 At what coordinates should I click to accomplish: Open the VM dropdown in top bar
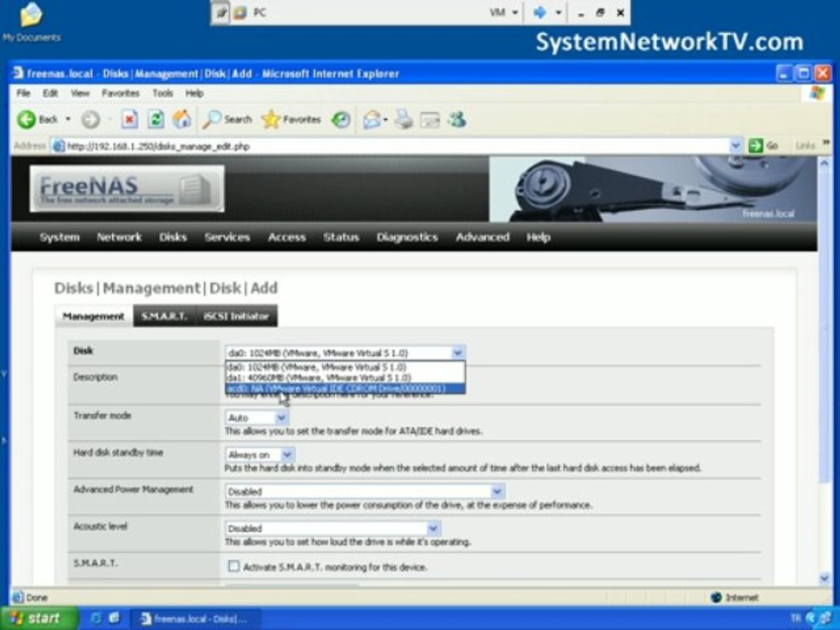pos(504,12)
